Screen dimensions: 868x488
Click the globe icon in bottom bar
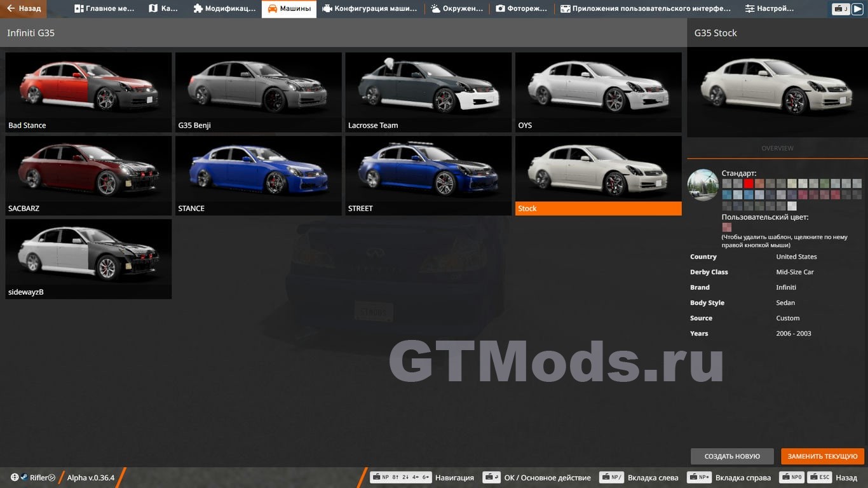point(15,477)
